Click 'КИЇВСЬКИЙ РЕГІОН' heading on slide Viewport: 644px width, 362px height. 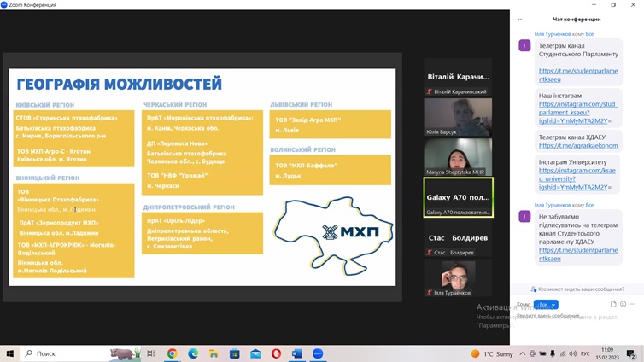click(45, 105)
